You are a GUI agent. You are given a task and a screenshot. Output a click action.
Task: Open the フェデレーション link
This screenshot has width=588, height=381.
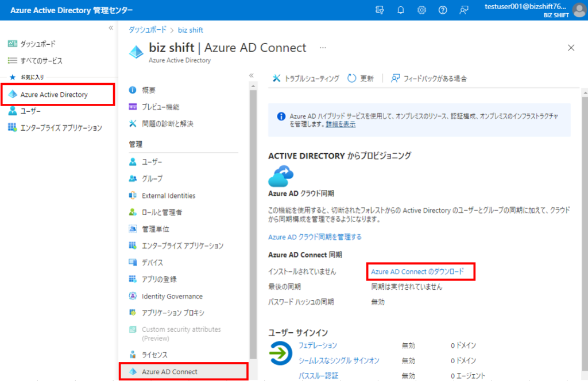click(318, 345)
